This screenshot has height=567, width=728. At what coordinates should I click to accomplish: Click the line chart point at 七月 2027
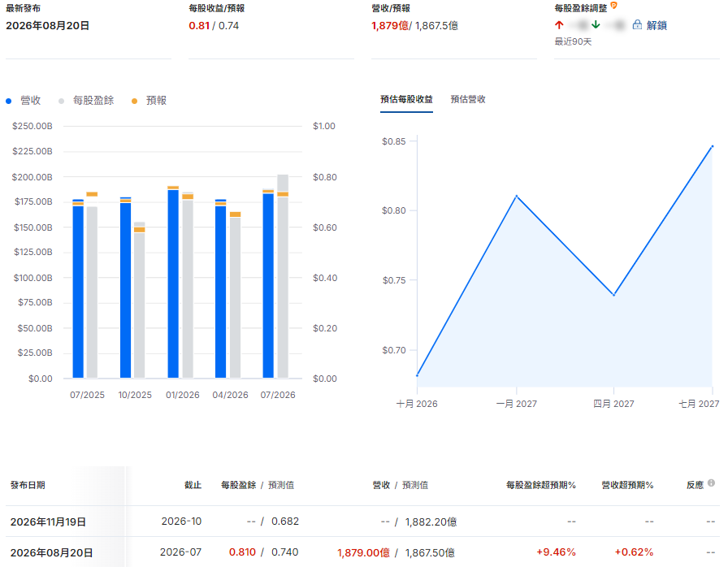point(713,146)
